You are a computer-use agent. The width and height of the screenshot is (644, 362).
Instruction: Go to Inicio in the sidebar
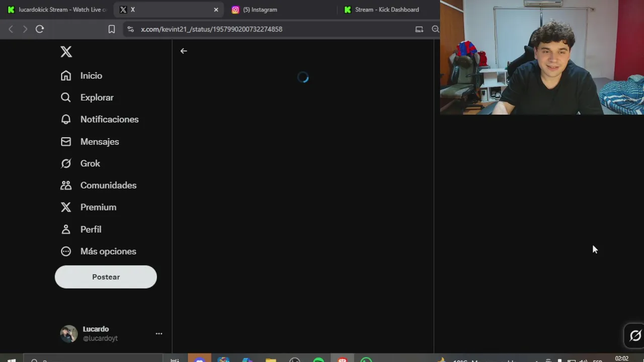[81, 75]
